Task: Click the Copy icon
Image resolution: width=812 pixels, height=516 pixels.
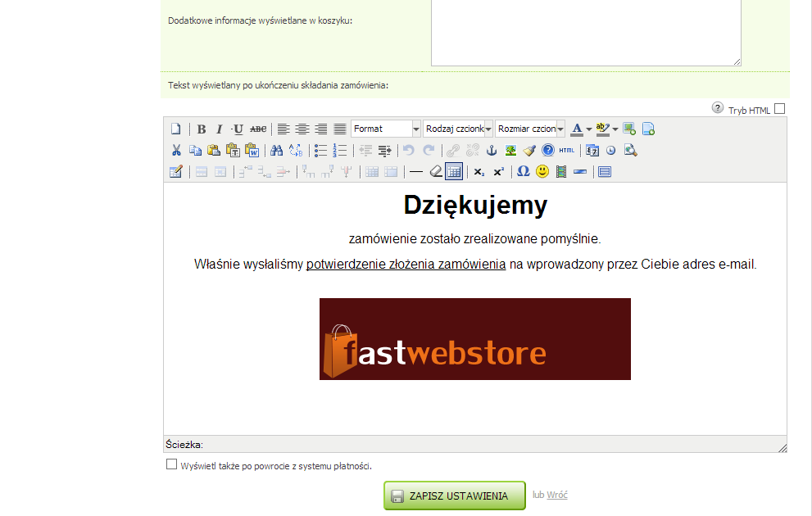Action: [195, 150]
